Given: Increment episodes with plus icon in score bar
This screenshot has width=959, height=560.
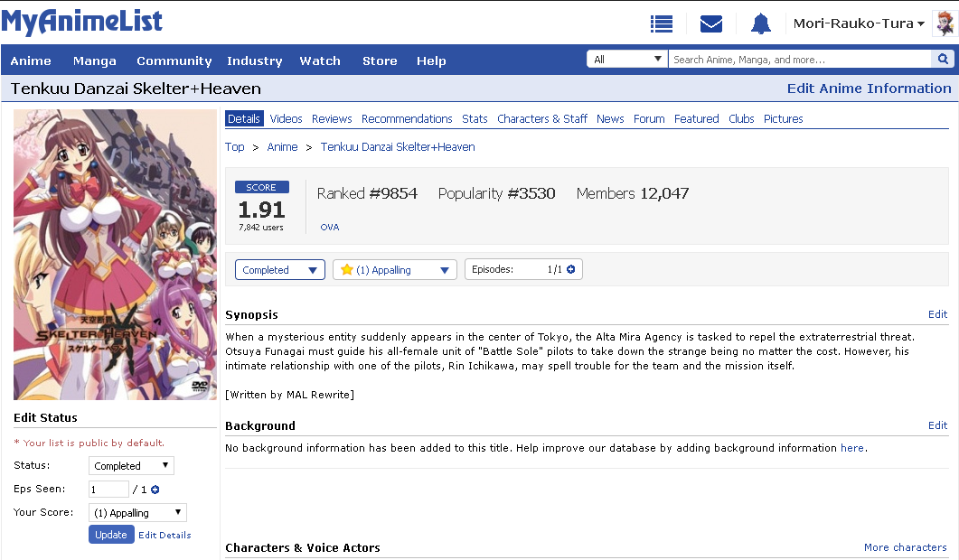Looking at the screenshot, I should click(570, 269).
